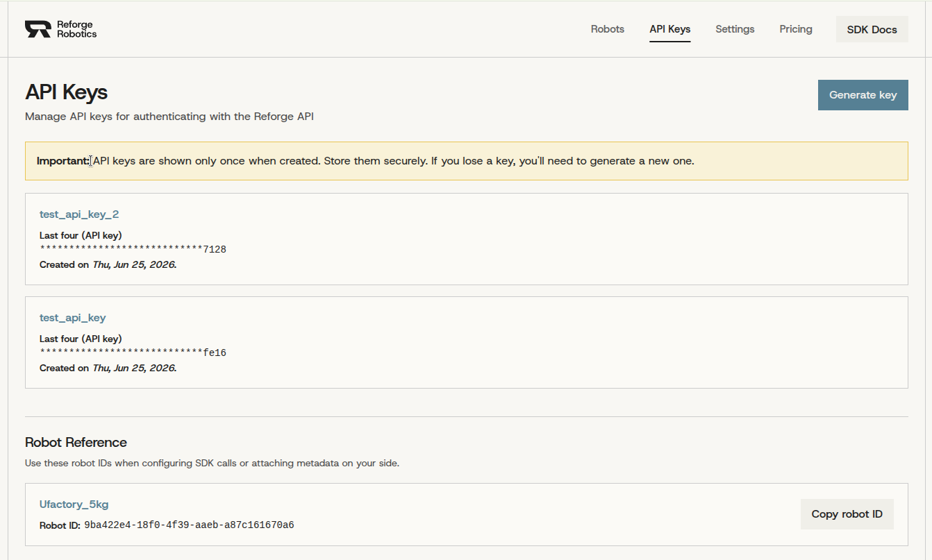The height and width of the screenshot is (560, 932).
Task: Click 'Last four (API key)' label under test_api_key
Action: pos(81,339)
